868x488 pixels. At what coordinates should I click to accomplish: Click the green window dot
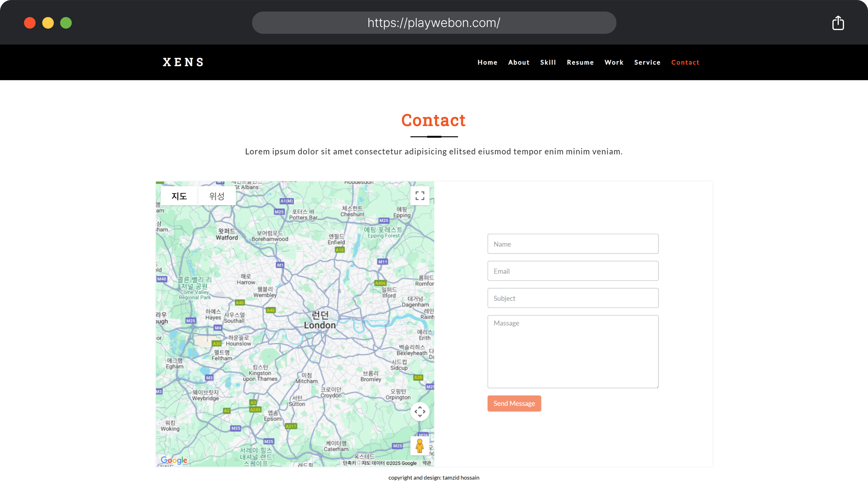(66, 23)
